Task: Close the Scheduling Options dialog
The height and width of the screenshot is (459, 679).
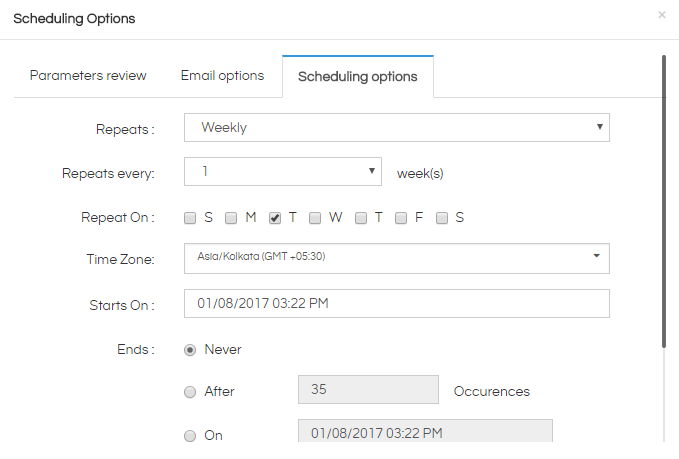Action: [x=662, y=15]
